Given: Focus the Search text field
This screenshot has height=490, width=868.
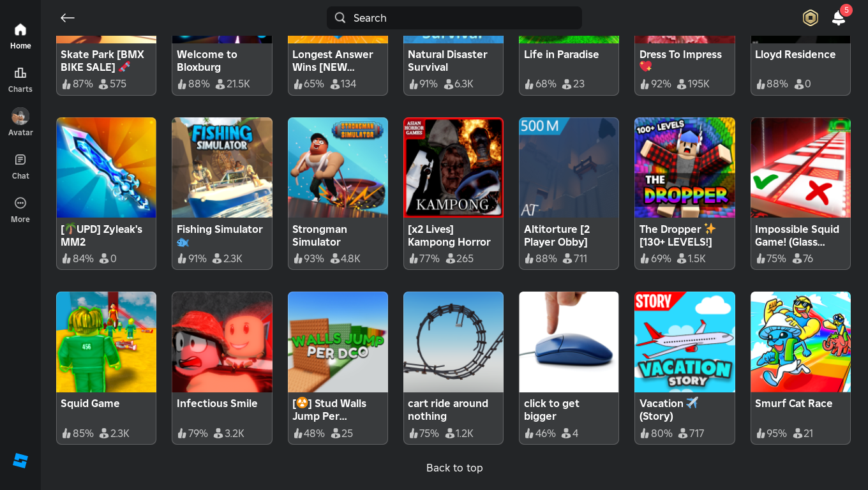Looking at the screenshot, I should pyautogui.click(x=454, y=18).
